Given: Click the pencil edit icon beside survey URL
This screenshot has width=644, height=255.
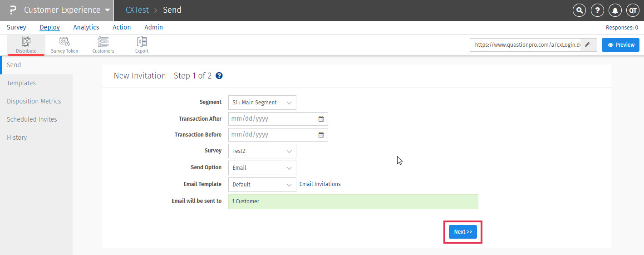Looking at the screenshot, I should click(588, 45).
